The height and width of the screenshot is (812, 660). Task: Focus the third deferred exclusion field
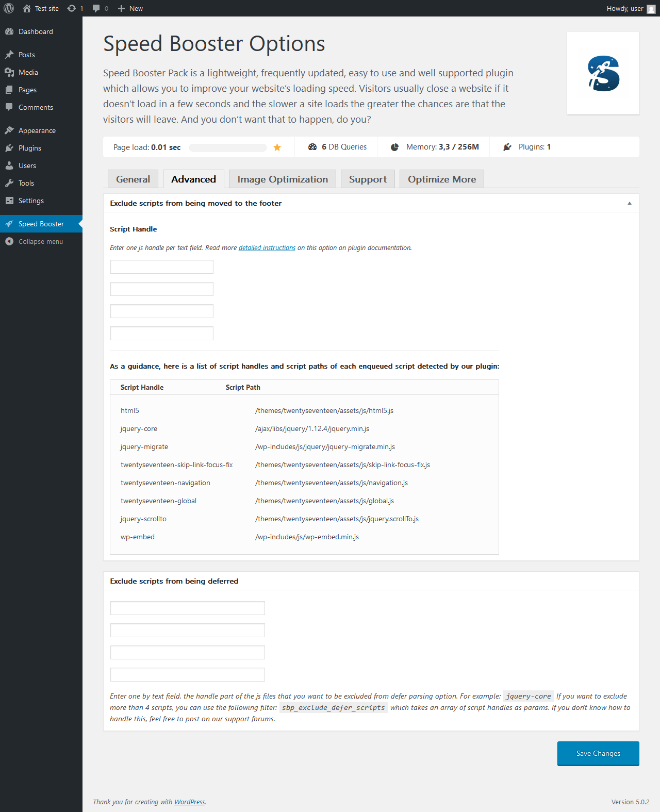pos(188,652)
